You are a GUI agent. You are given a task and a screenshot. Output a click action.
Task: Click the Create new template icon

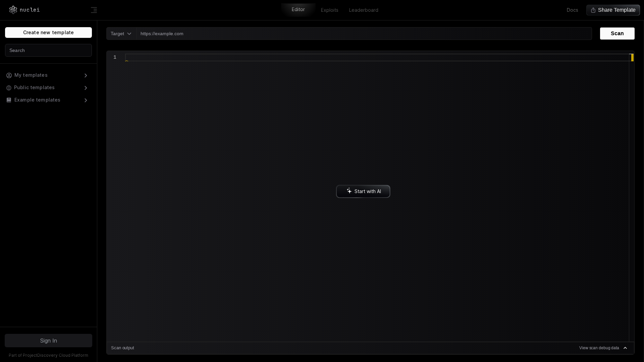tap(48, 32)
